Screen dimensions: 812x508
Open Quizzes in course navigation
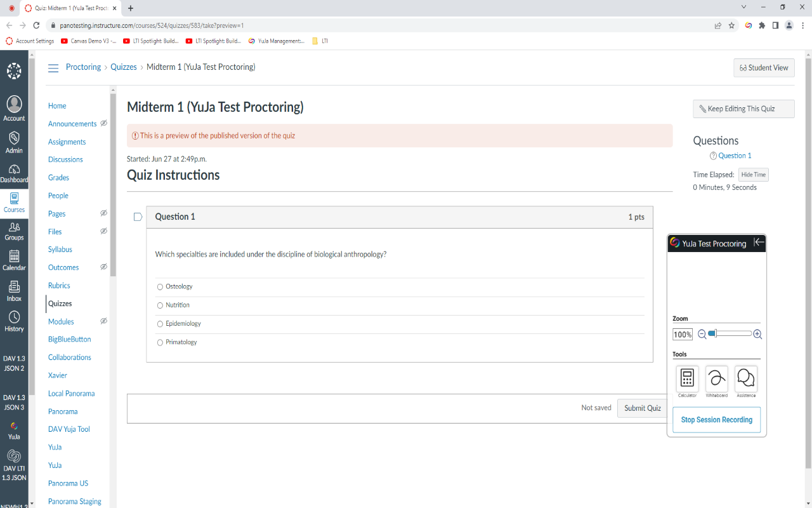pyautogui.click(x=60, y=304)
